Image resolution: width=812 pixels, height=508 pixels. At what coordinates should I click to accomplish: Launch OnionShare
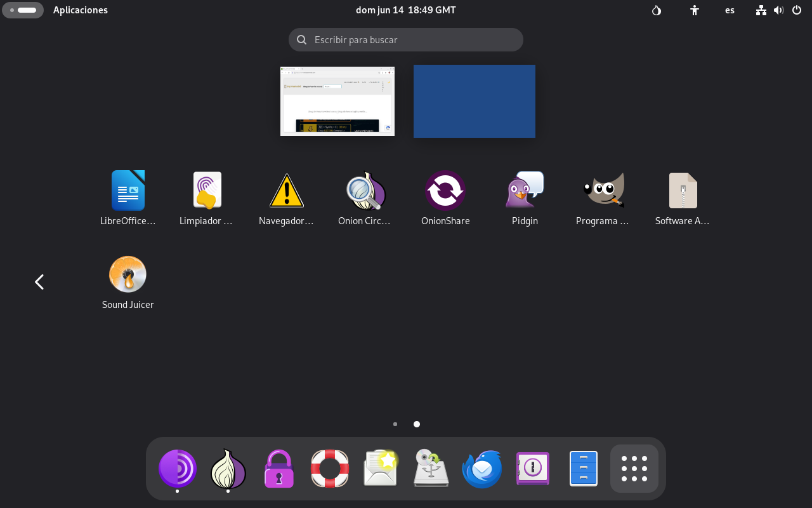pos(445,197)
